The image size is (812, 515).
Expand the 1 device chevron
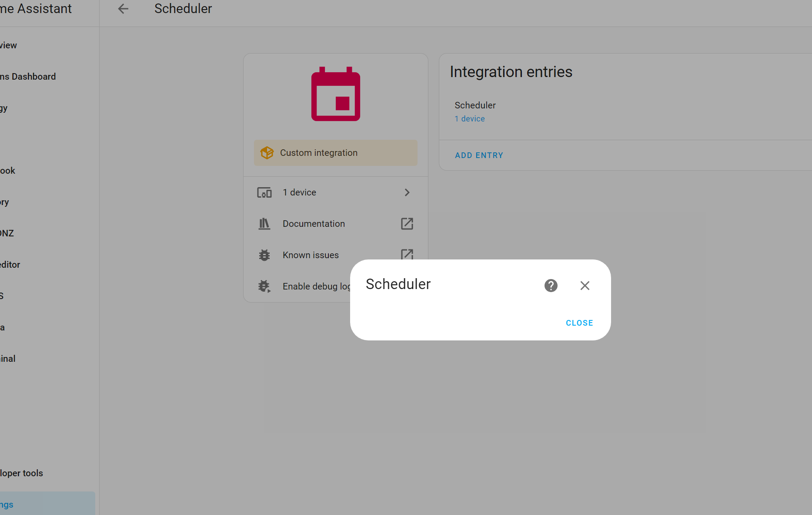coord(407,192)
